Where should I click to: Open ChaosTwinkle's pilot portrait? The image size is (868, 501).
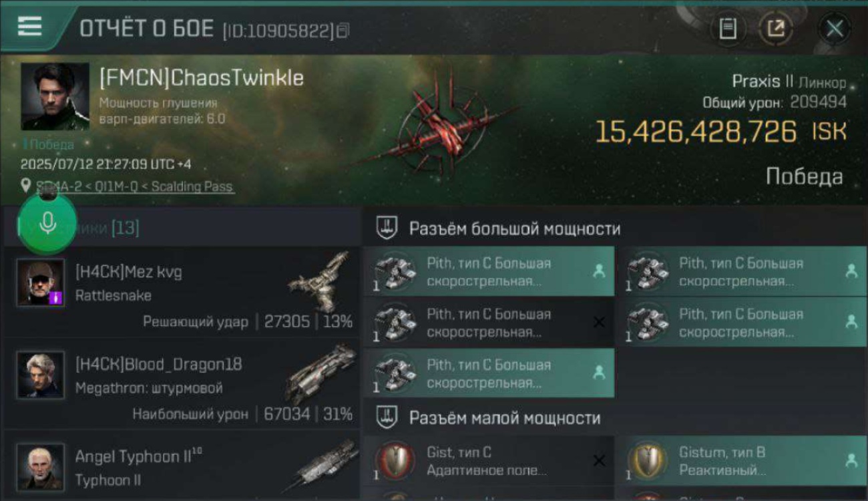coord(55,96)
